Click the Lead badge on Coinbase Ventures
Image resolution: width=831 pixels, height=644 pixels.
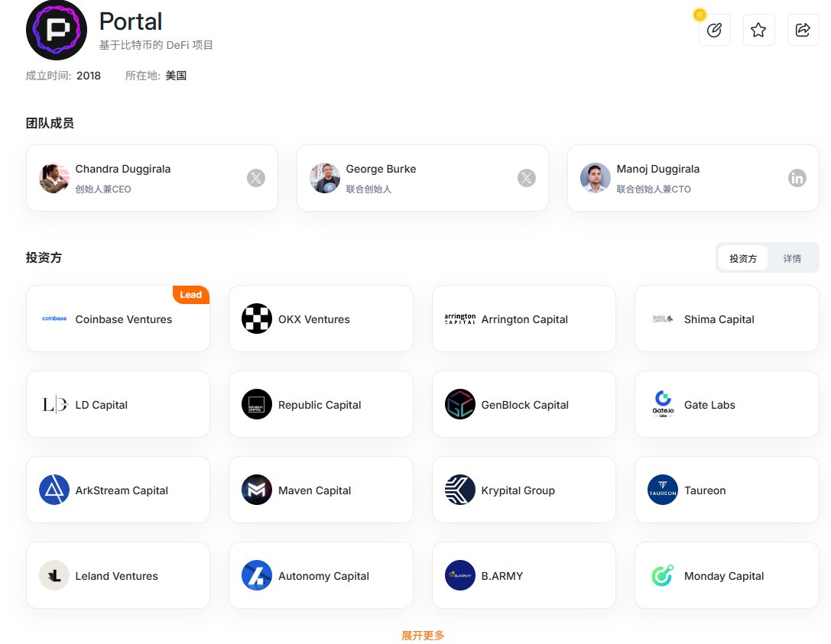pos(190,295)
